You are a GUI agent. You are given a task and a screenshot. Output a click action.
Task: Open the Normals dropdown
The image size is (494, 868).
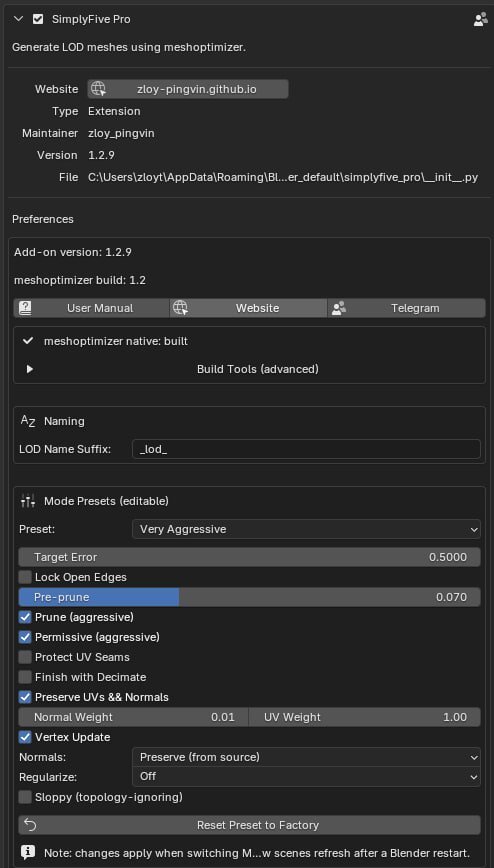(x=306, y=757)
